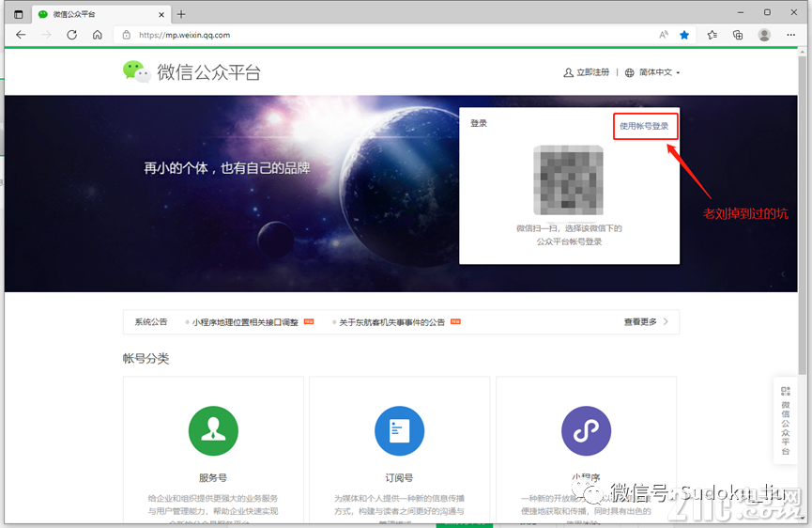
Task: Open the 简体中文 language dropdown
Action: pyautogui.click(x=659, y=72)
